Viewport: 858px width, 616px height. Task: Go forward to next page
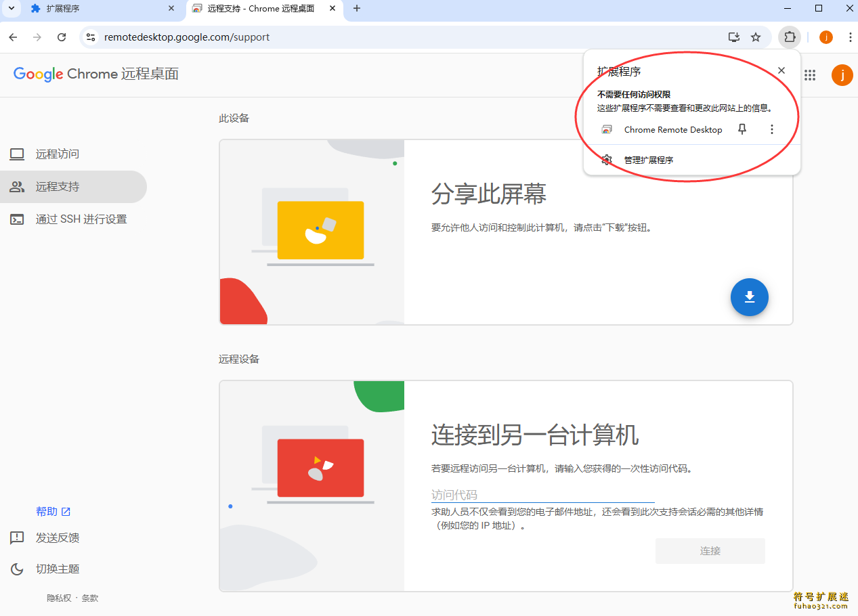click(37, 37)
